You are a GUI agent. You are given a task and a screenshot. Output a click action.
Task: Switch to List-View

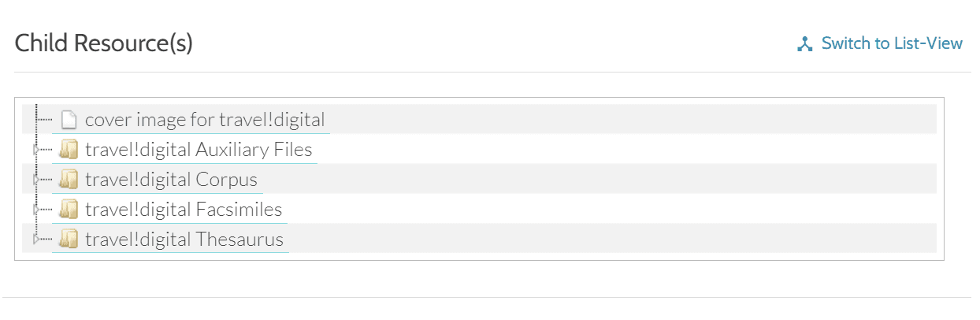click(x=892, y=43)
